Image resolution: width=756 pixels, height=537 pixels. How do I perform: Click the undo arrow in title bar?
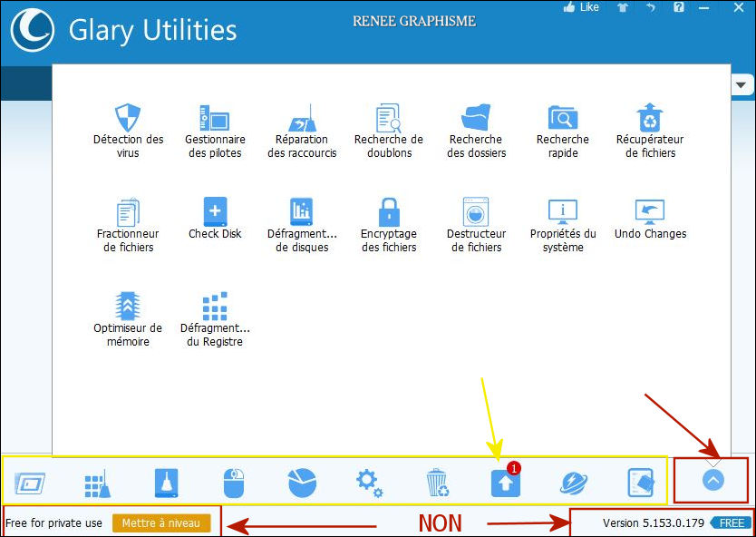(651, 7)
